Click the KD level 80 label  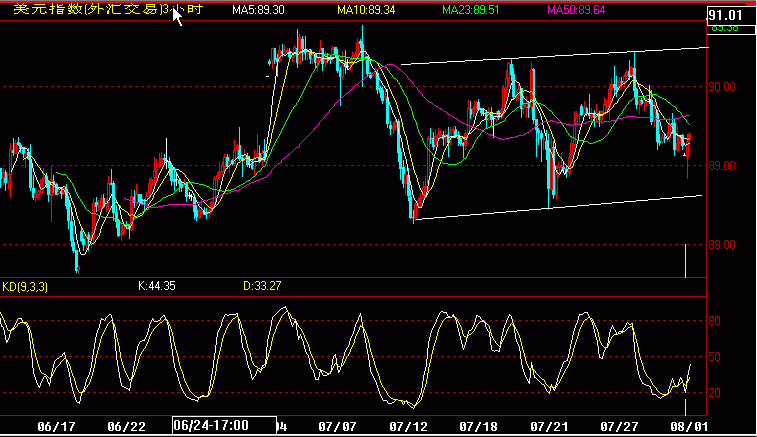(715, 321)
